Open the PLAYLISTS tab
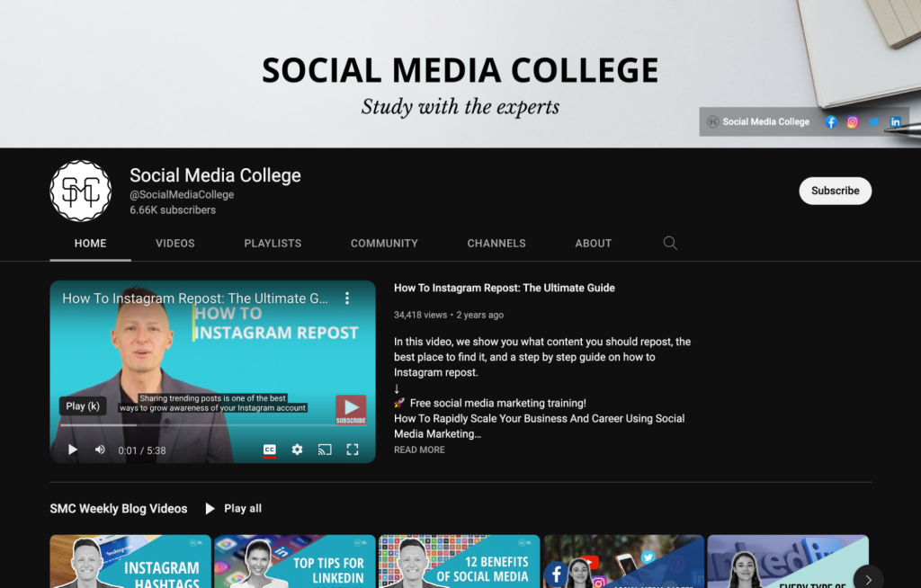 [273, 243]
